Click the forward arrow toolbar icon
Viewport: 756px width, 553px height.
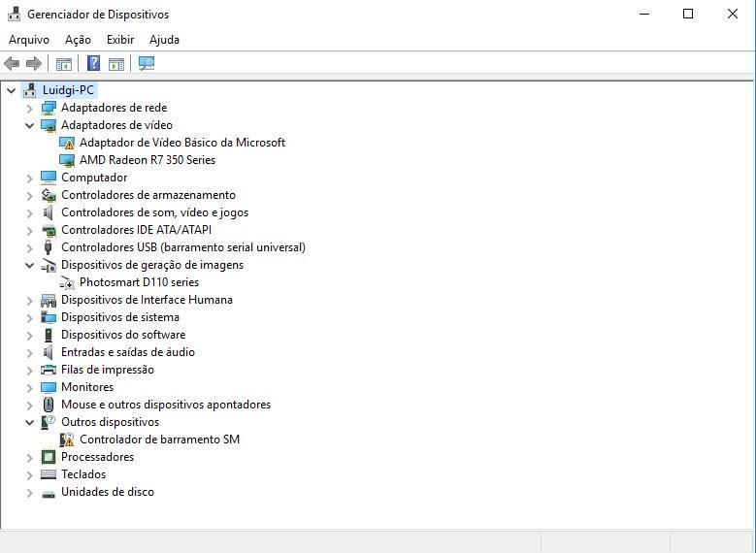pyautogui.click(x=34, y=63)
